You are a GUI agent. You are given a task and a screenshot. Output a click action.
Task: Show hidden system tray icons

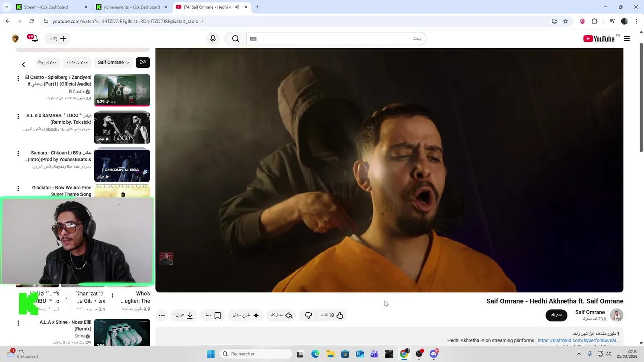pyautogui.click(x=579, y=354)
